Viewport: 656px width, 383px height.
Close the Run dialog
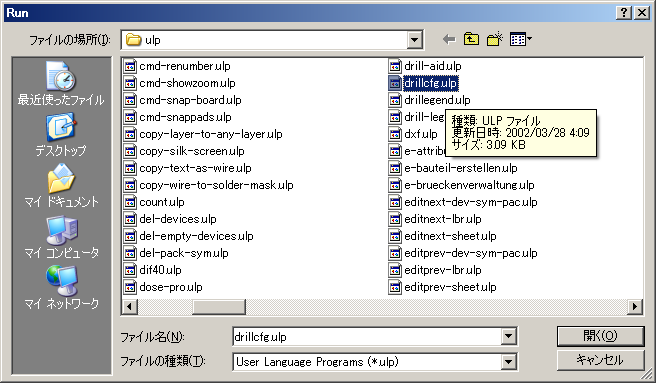click(642, 13)
